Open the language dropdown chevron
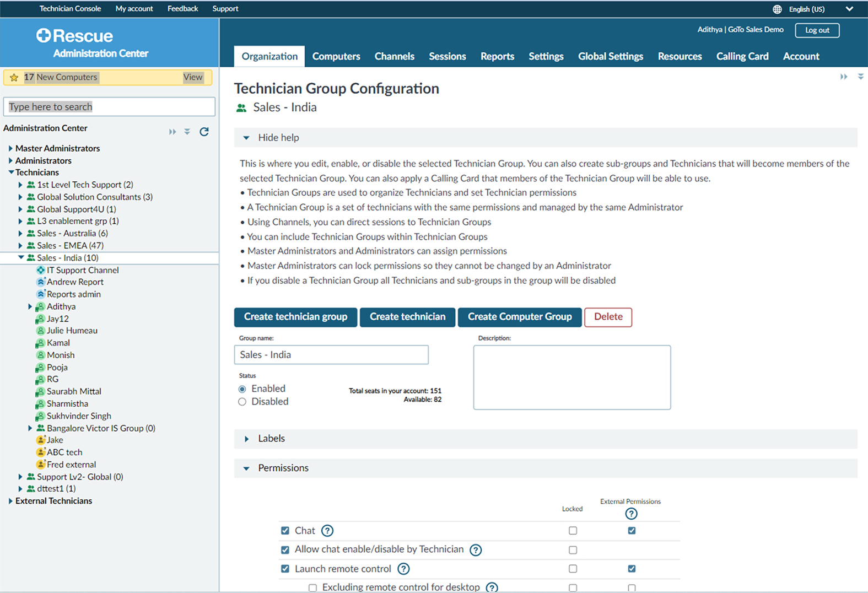This screenshot has width=868, height=593. click(x=849, y=9)
